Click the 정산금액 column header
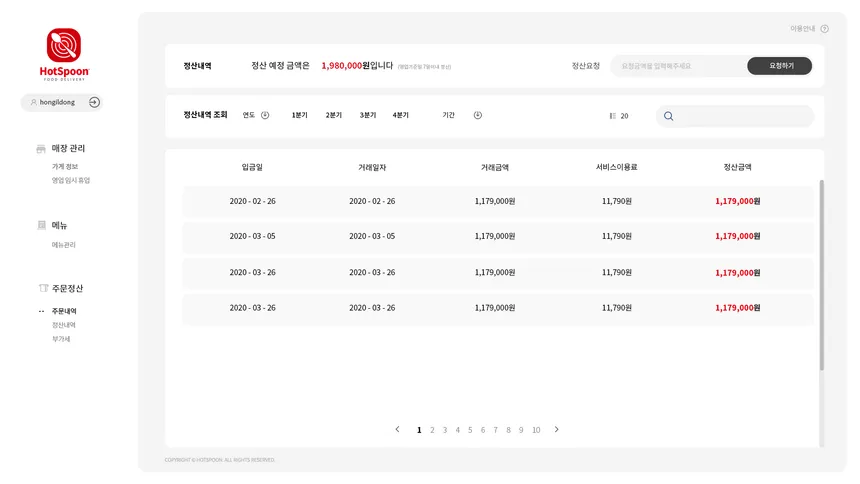 pyautogui.click(x=737, y=167)
